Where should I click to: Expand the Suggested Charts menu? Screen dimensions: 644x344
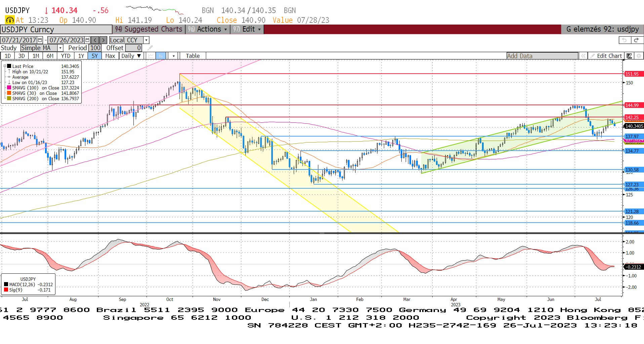149,29
